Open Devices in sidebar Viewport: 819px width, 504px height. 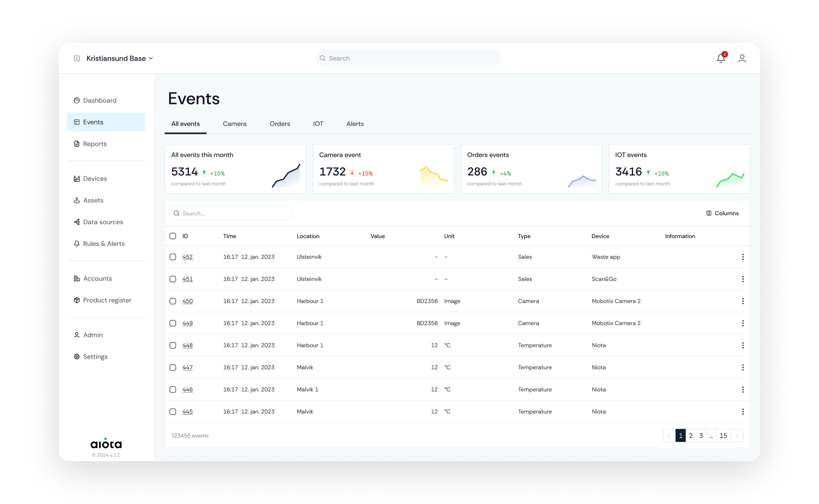coord(106,178)
